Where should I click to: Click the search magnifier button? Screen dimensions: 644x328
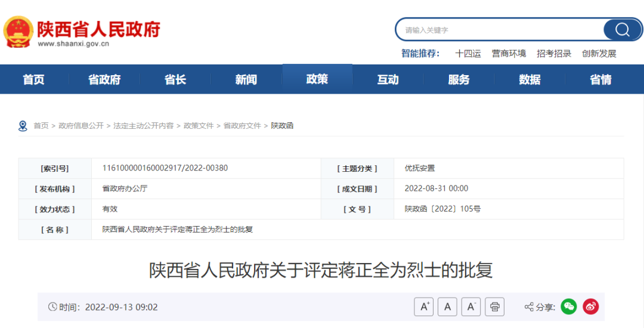point(622,30)
